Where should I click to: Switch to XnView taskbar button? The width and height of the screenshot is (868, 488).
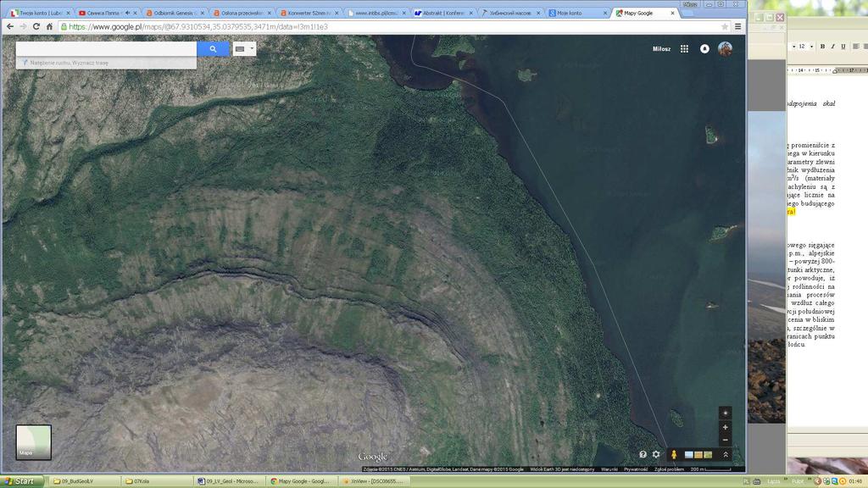pos(374,481)
